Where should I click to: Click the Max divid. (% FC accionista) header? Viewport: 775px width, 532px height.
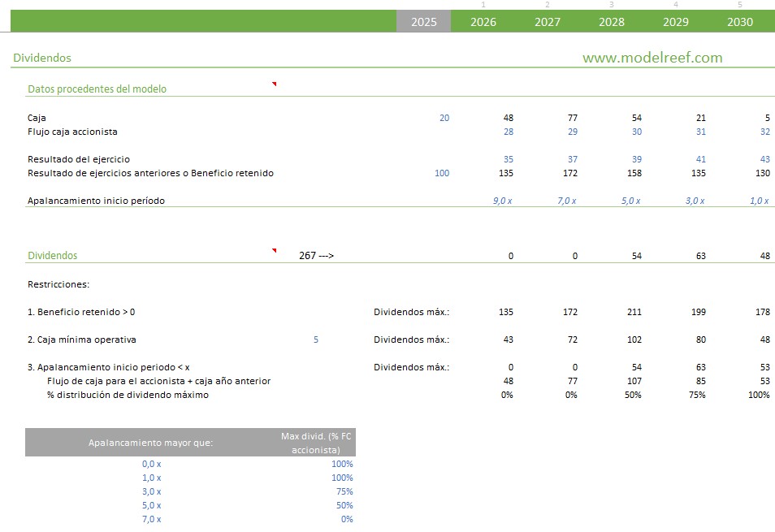click(x=316, y=443)
